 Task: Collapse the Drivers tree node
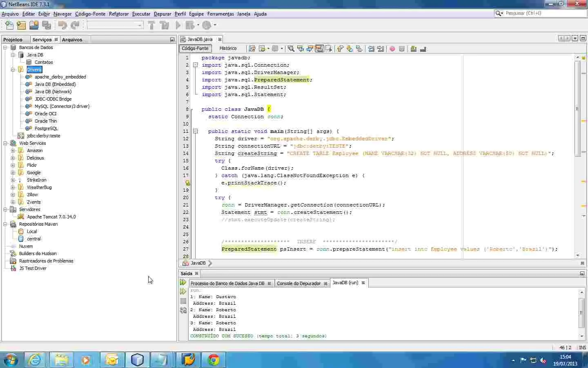[x=13, y=70]
